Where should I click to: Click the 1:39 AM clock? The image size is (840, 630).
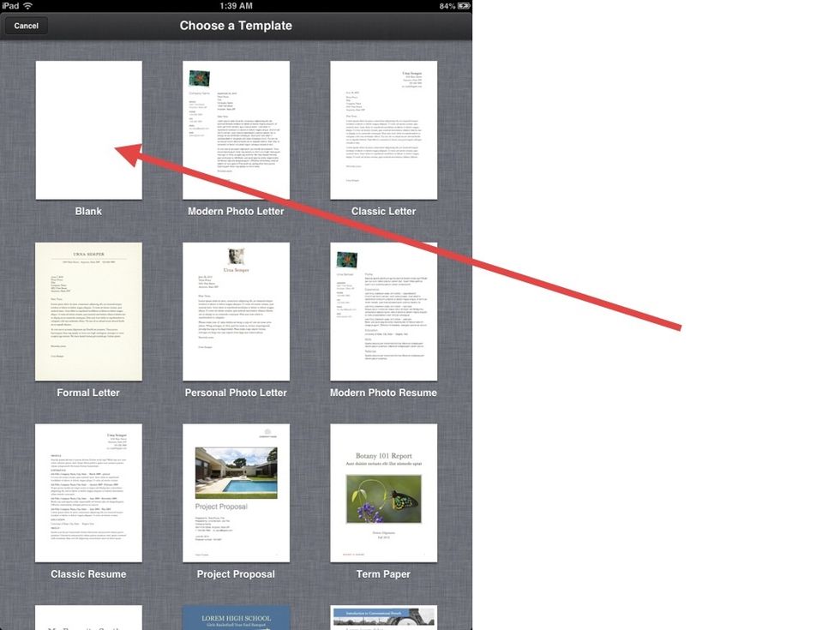click(x=236, y=6)
